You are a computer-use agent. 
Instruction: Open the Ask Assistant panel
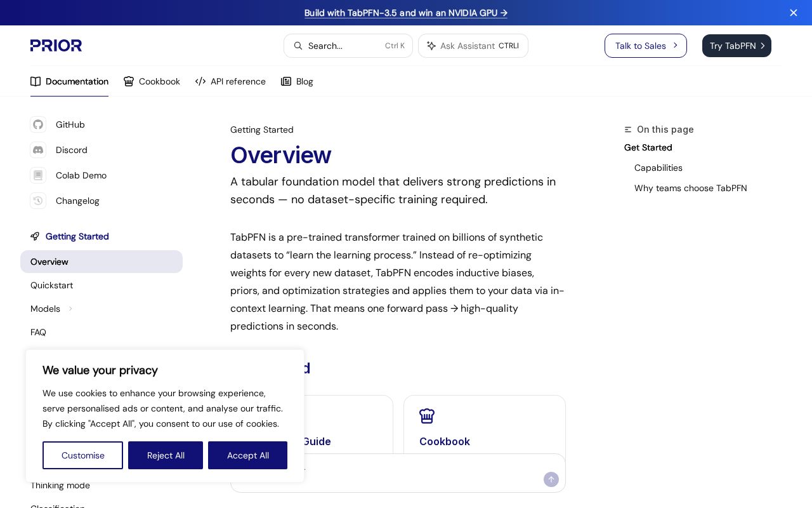(473, 46)
